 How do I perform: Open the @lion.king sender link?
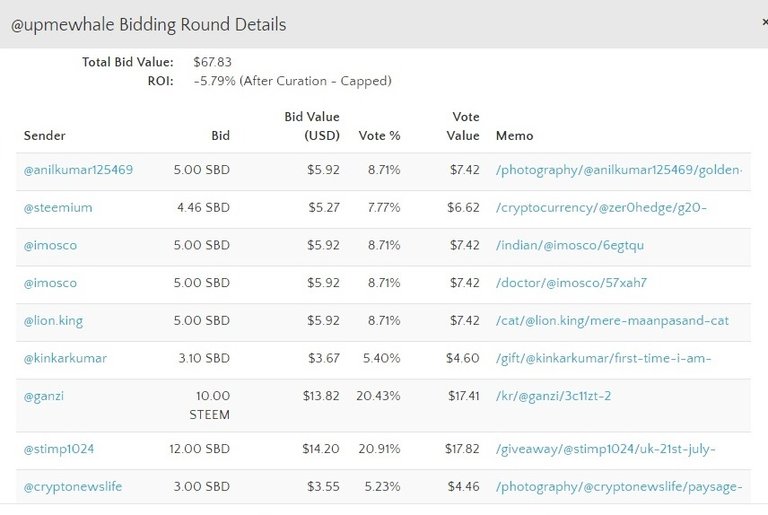pos(53,321)
